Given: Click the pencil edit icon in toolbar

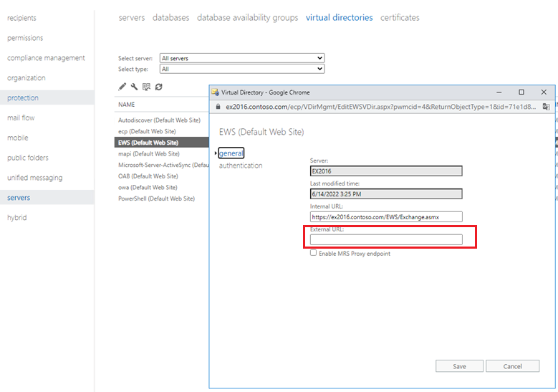Looking at the screenshot, I should click(x=122, y=87).
